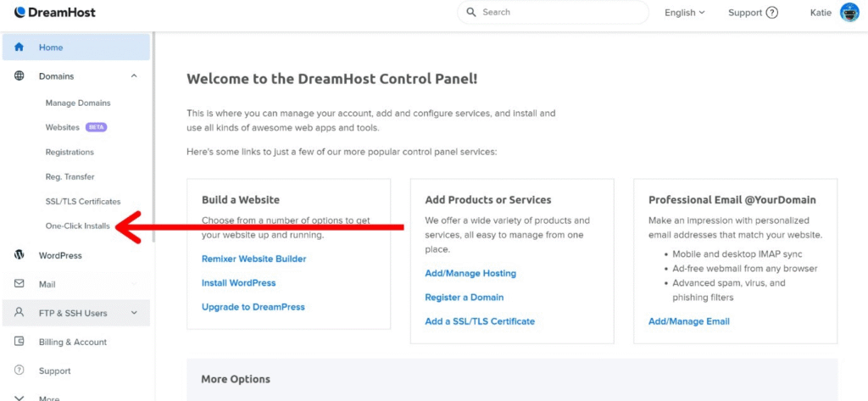Image resolution: width=868 pixels, height=401 pixels.
Task: Click the Billing & Account icon
Action: (19, 342)
